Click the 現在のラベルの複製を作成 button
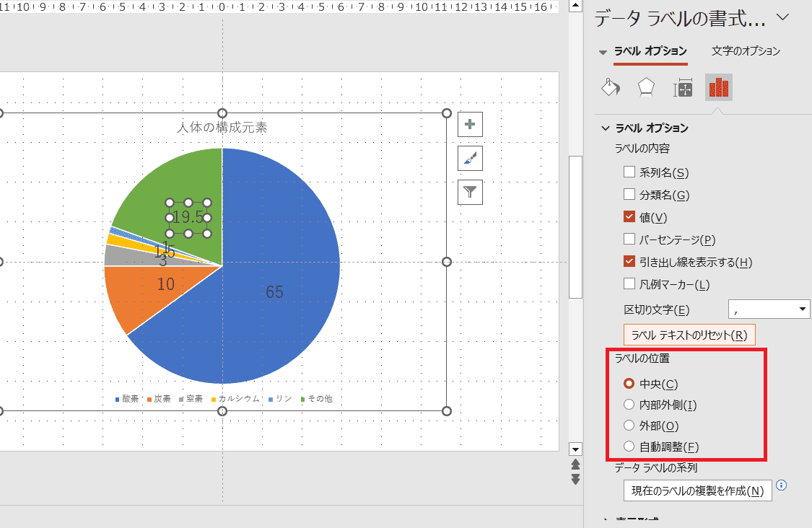This screenshot has width=812, height=528. [x=697, y=491]
